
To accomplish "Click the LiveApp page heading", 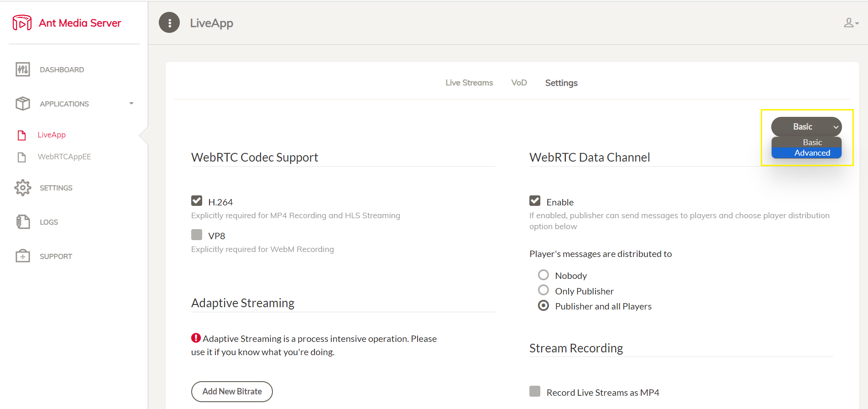I will (x=211, y=23).
